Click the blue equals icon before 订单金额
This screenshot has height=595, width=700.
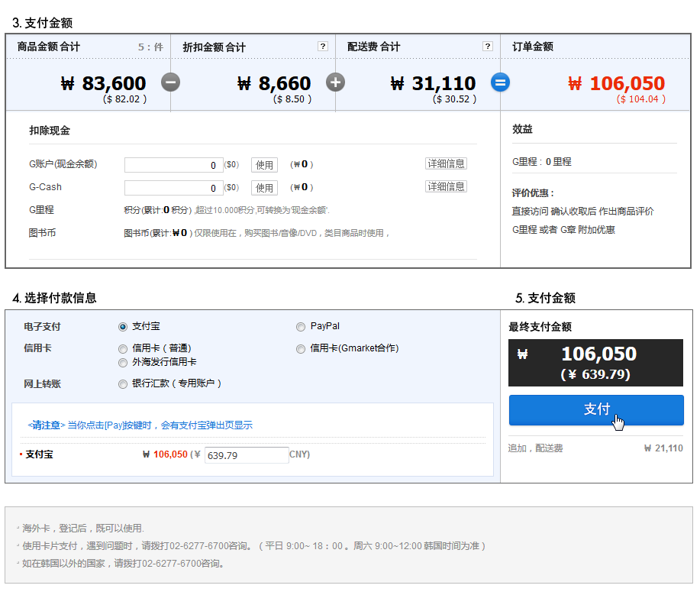[x=500, y=82]
